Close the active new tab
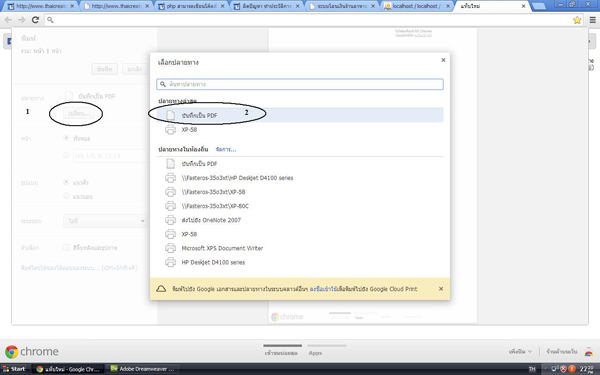The image size is (600, 375). click(x=523, y=6)
